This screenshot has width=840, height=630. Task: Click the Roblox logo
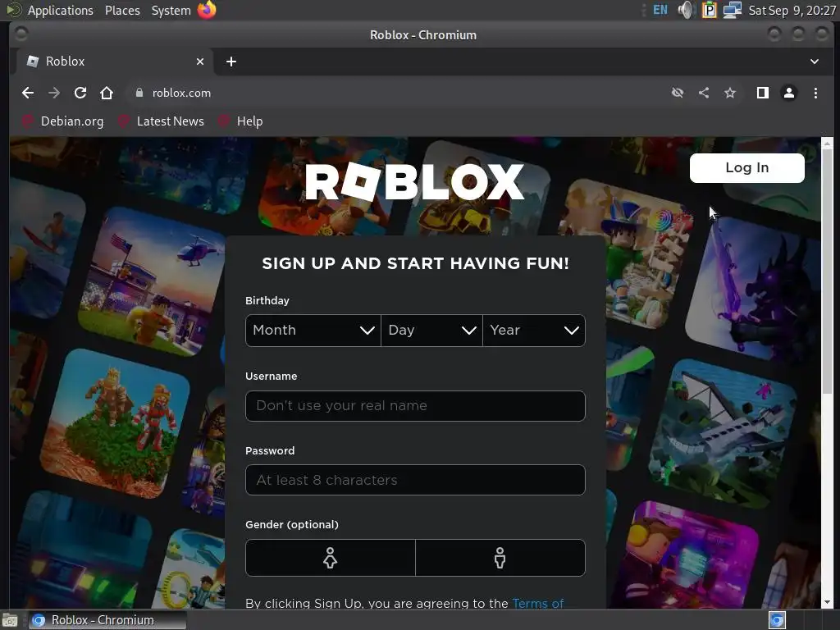click(x=414, y=181)
